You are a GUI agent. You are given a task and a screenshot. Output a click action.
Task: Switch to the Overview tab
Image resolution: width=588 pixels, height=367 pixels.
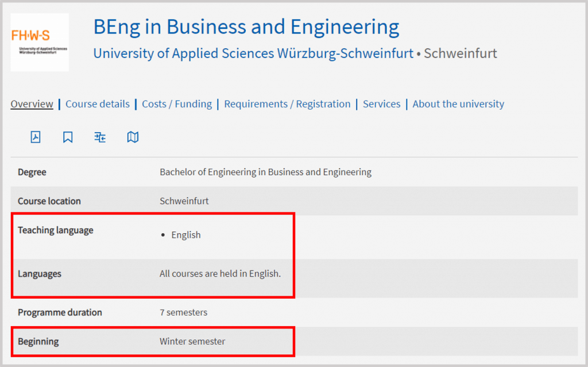[32, 104]
